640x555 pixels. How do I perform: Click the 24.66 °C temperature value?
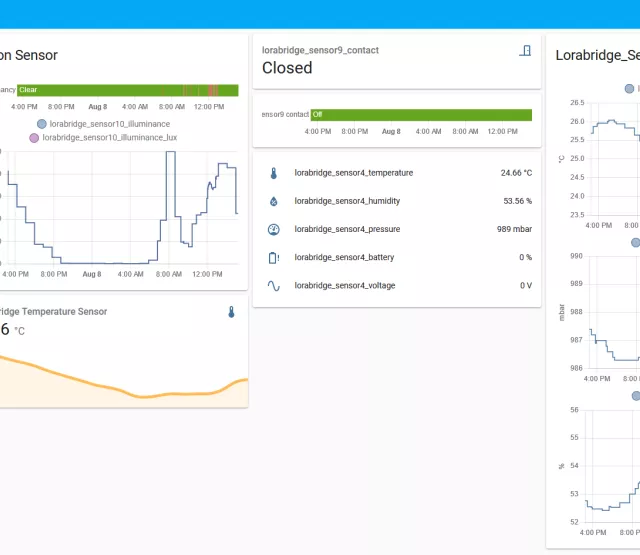click(516, 173)
